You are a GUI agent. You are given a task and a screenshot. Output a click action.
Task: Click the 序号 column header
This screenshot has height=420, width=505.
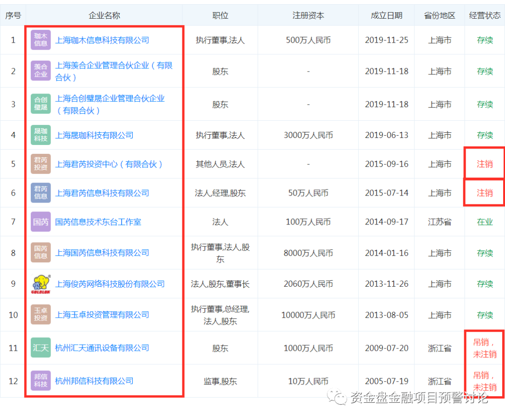(13, 15)
